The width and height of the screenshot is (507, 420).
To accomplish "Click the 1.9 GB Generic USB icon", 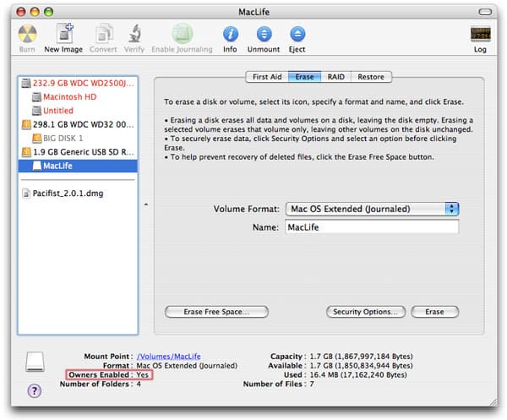I will tap(26, 152).
